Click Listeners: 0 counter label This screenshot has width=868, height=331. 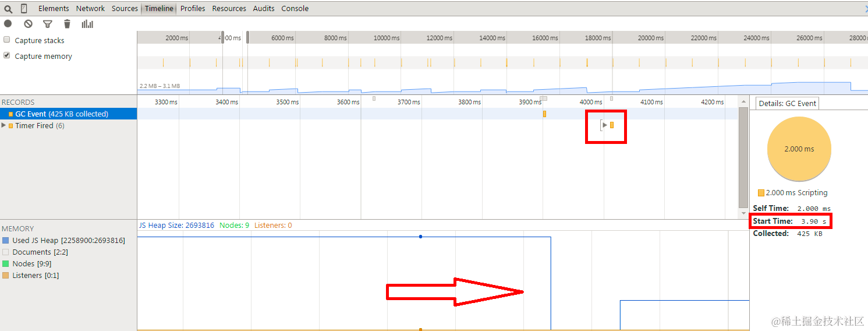tap(273, 225)
